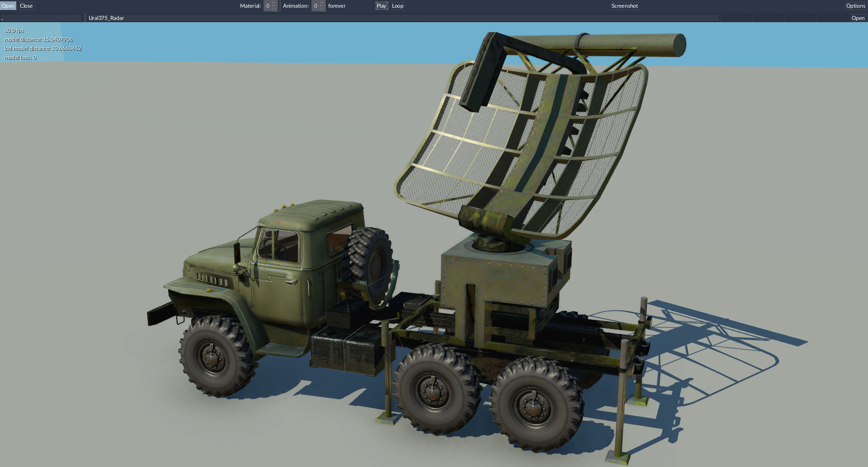The image size is (868, 467).
Task: Click the '..' parent directory field
Action: click(x=41, y=18)
